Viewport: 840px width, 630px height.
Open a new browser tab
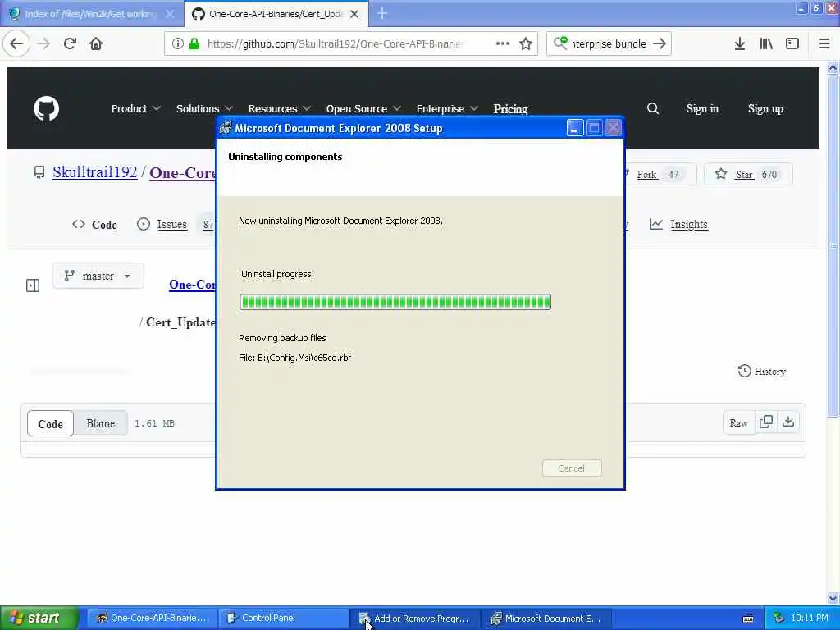382,13
